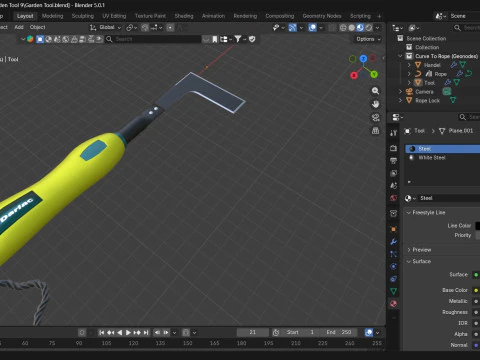Image resolution: width=480 pixels, height=360 pixels.
Task: Click the Y axis on navigation gizmo
Action: [374, 74]
